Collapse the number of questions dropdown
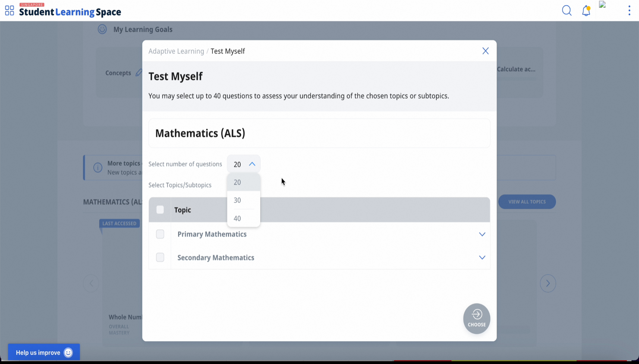The image size is (639, 364). (x=252, y=164)
